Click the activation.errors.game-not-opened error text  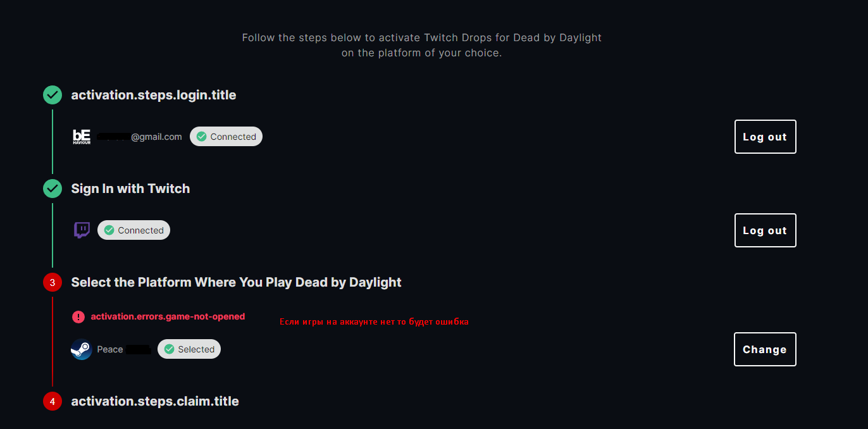[168, 316]
